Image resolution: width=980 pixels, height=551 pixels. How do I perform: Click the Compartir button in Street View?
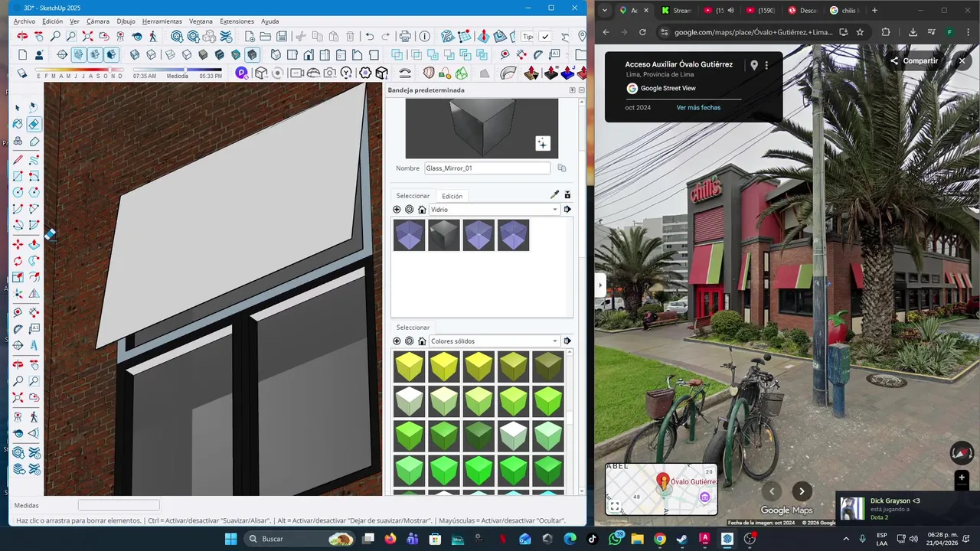pyautogui.click(x=913, y=61)
